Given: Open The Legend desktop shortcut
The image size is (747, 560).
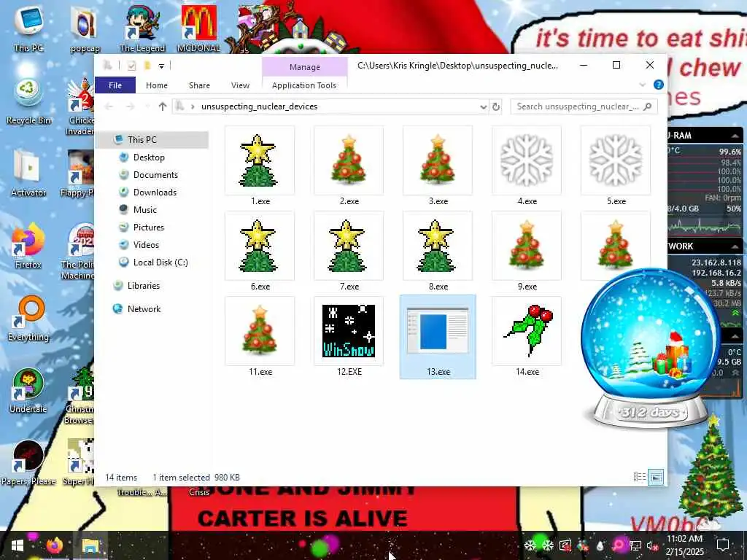Looking at the screenshot, I should 142,29.
